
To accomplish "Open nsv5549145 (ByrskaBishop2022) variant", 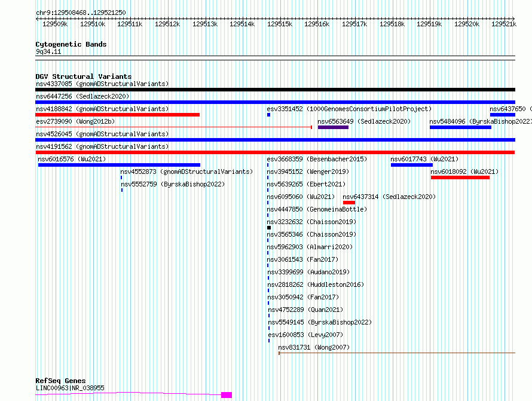I will coord(320,322).
